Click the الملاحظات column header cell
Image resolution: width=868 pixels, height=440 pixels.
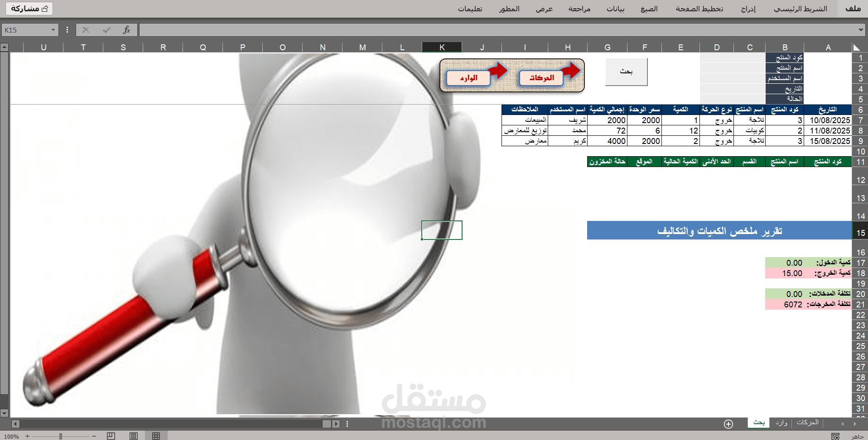pos(525,110)
